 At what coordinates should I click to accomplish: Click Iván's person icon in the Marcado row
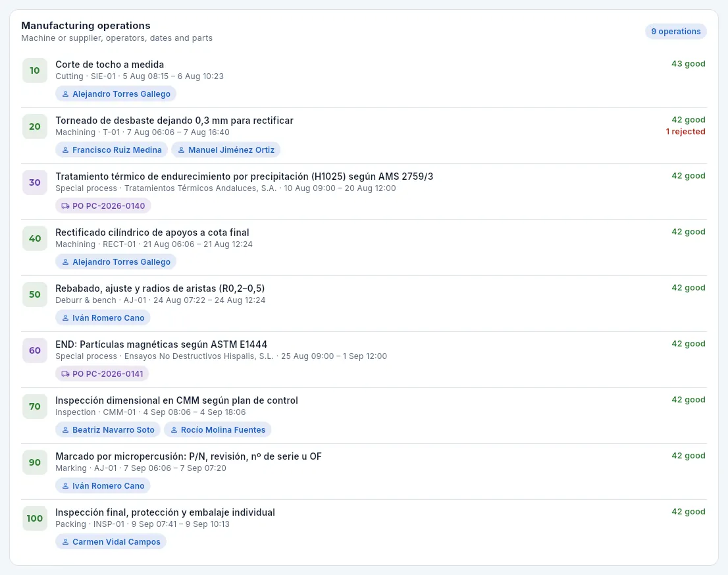point(65,486)
